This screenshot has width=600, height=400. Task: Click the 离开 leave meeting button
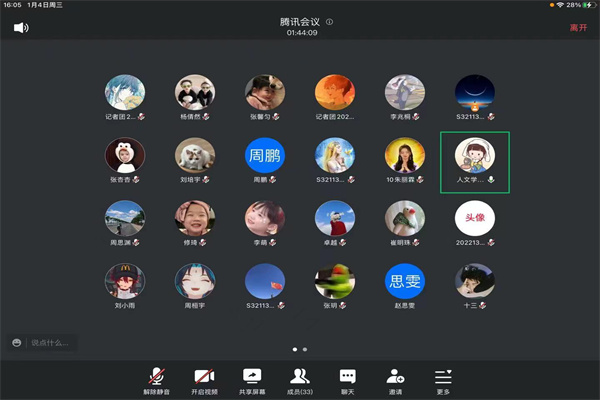point(578,28)
